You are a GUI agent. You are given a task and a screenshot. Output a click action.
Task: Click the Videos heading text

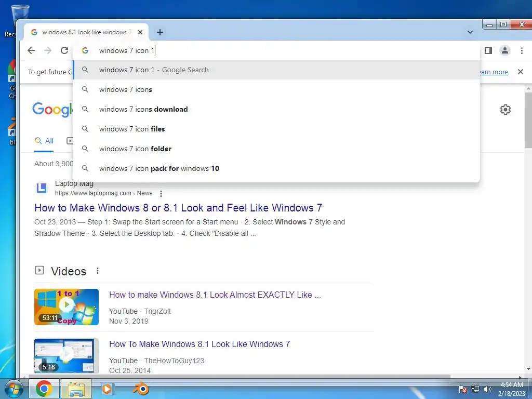pyautogui.click(x=69, y=271)
